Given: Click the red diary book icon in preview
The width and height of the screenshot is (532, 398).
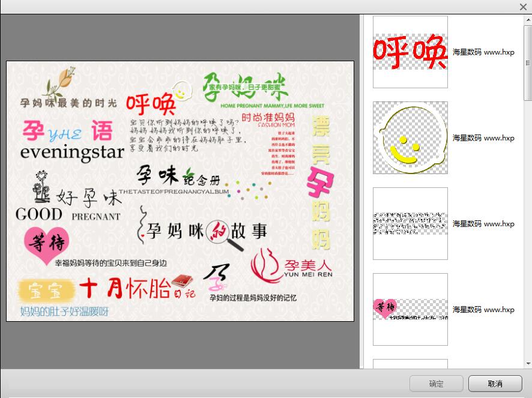Looking at the screenshot, I should [182, 281].
